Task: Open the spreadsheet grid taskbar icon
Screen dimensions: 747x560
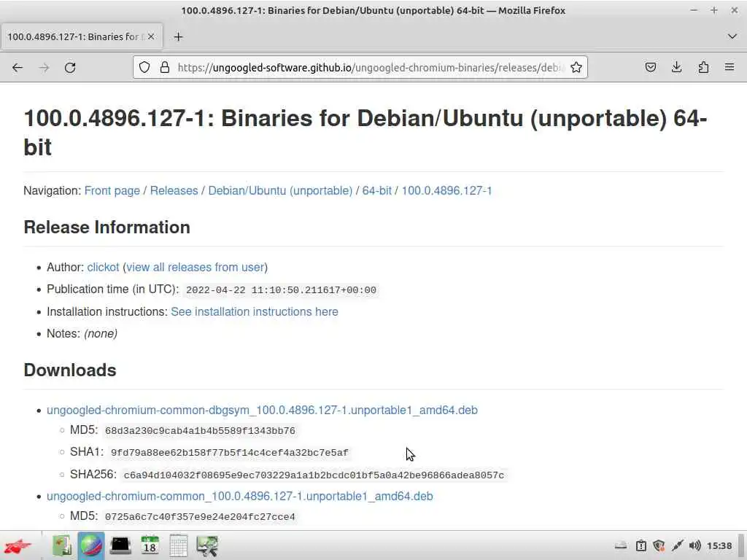Action: (178, 545)
